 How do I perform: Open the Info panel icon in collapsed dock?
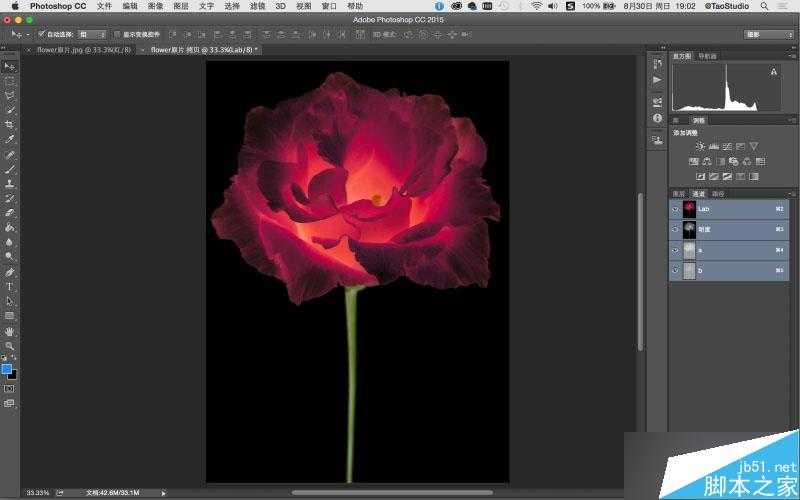657,118
